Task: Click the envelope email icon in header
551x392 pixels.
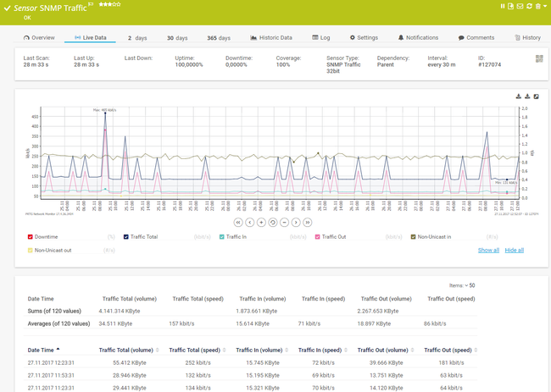Action: click(520, 6)
